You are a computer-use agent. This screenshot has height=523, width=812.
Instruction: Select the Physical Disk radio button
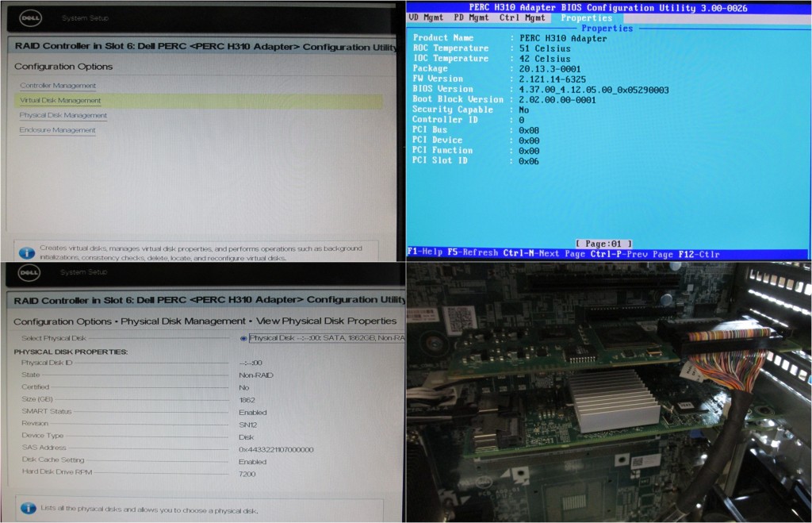pyautogui.click(x=243, y=338)
